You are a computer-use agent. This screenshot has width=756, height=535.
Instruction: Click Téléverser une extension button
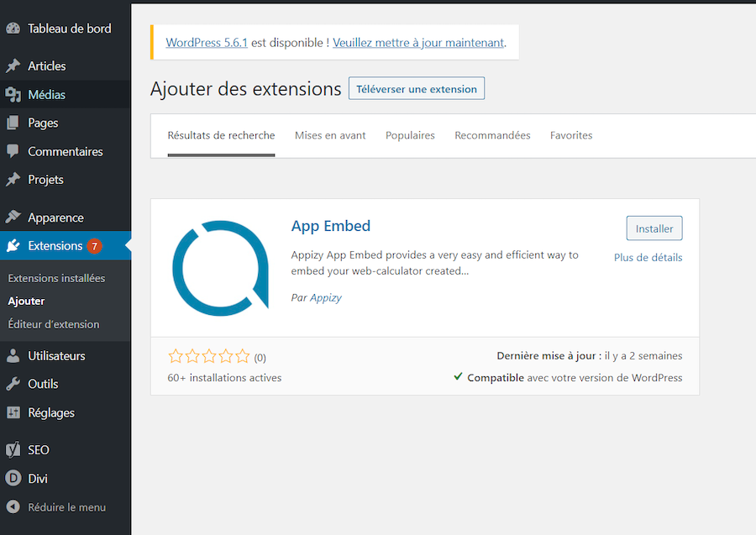[417, 89]
